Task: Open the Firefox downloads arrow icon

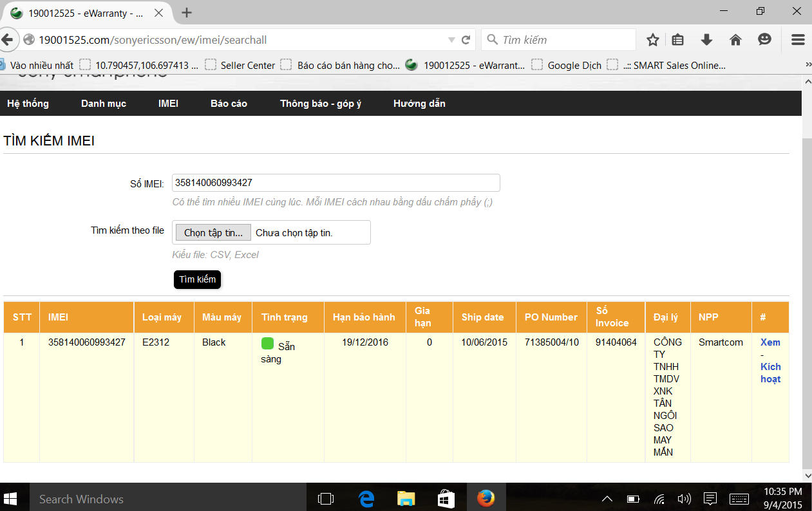Action: click(706, 40)
